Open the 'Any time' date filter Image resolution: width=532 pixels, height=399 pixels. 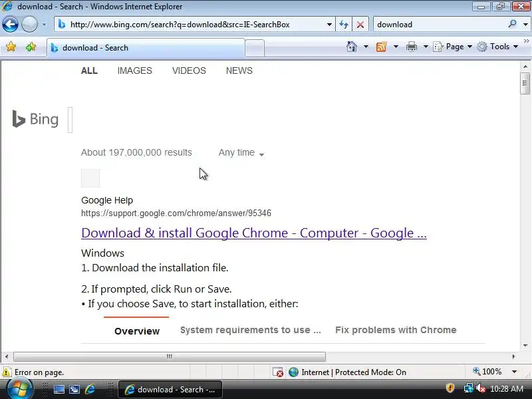click(241, 153)
